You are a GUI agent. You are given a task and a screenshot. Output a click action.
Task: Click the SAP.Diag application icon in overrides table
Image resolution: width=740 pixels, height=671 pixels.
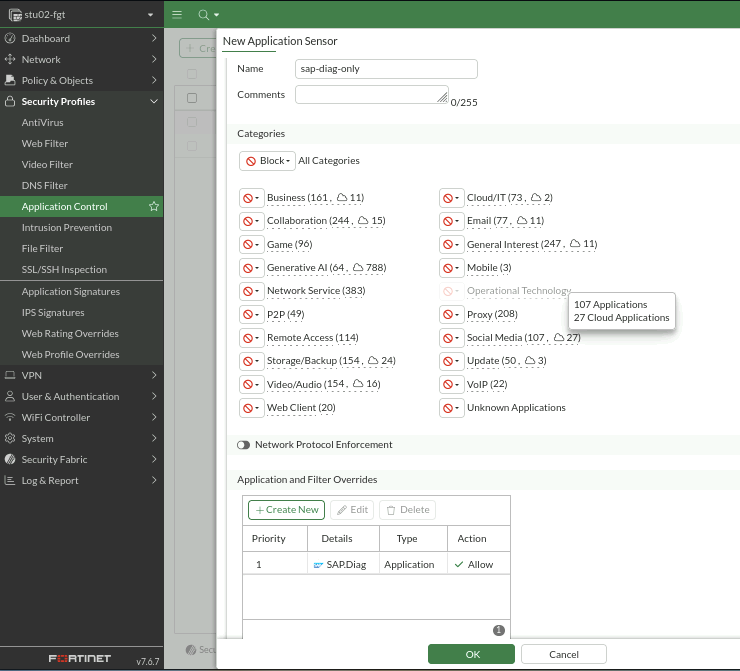coord(319,565)
